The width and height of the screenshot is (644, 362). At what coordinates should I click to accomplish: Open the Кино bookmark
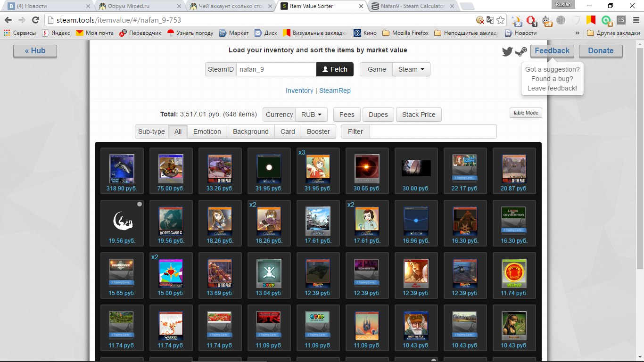[365, 33]
